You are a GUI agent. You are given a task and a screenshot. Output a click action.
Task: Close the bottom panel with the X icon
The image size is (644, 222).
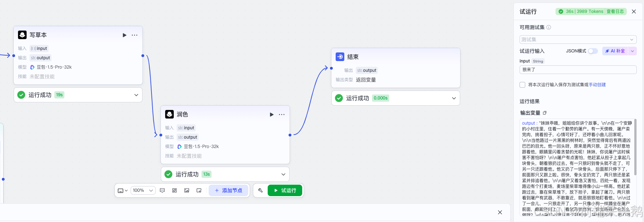[500, 212]
